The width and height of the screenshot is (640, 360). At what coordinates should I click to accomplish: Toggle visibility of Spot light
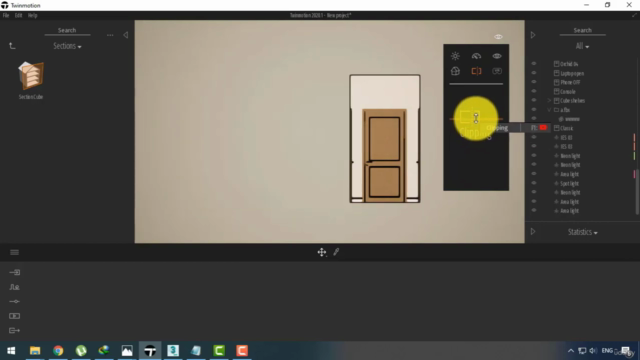pyautogui.click(x=534, y=183)
